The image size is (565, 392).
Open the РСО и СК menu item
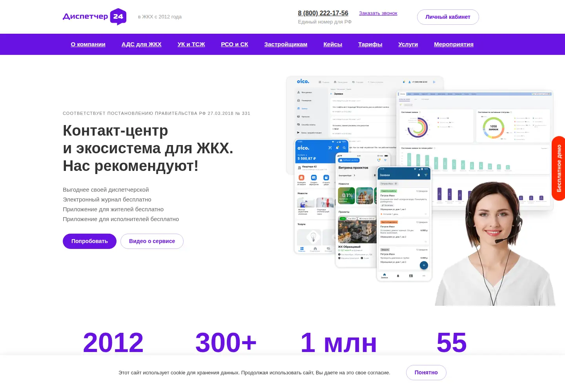click(235, 44)
